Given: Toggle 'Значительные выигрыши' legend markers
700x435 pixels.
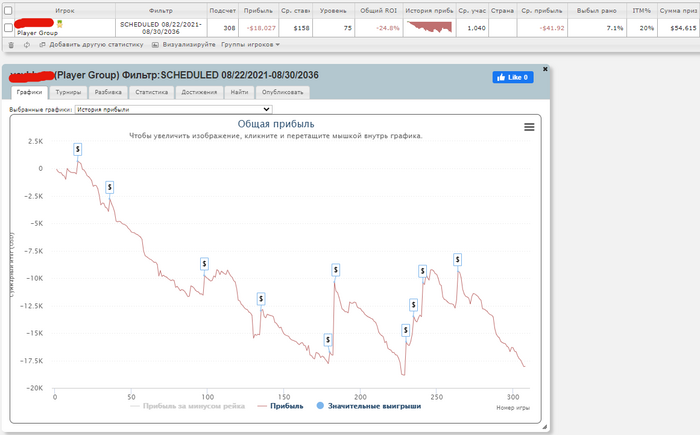Looking at the screenshot, I should pyautogui.click(x=369, y=406).
